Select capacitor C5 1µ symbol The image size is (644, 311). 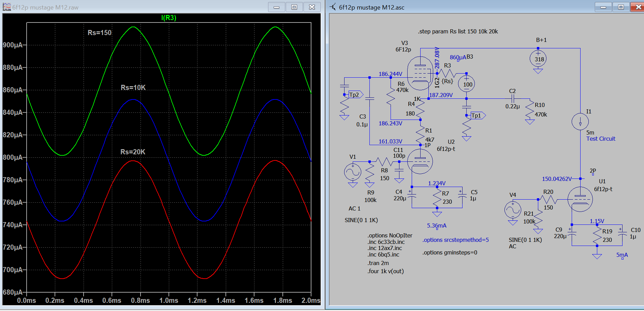point(462,196)
